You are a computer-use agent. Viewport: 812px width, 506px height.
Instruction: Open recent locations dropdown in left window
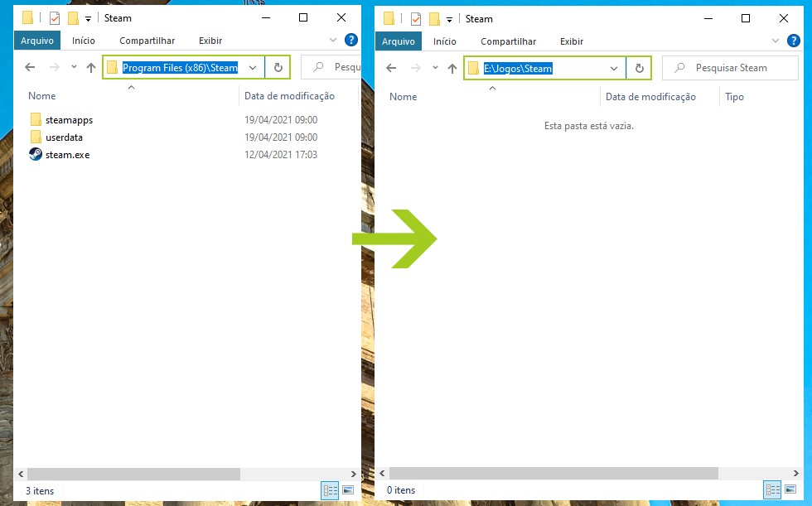(74, 67)
